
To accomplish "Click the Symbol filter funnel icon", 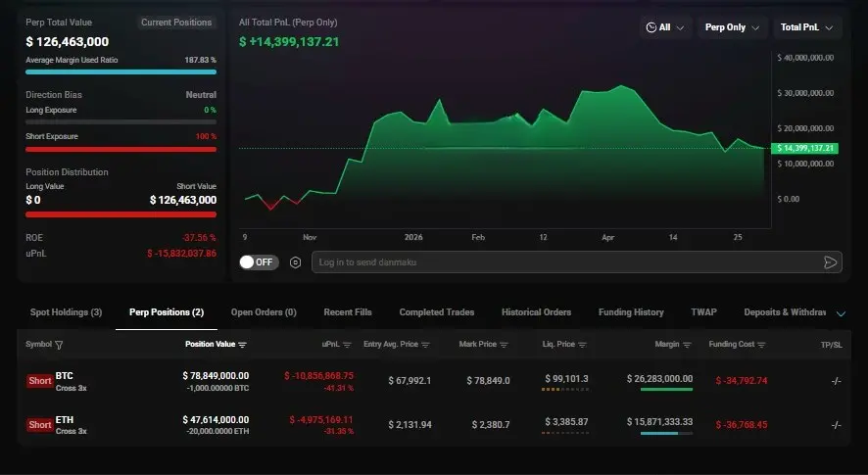I will (59, 345).
